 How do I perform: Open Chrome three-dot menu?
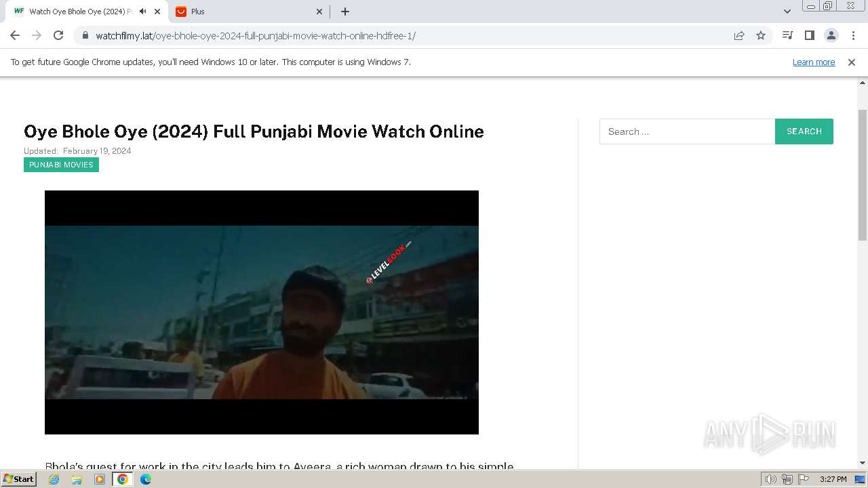tap(853, 35)
